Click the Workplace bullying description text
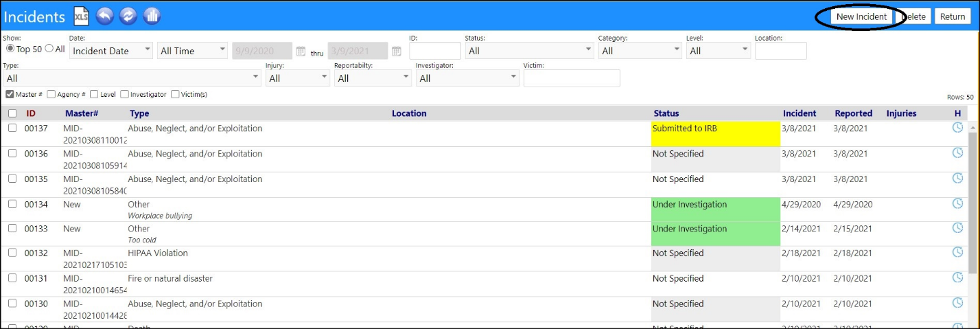The width and height of the screenshot is (980, 329). (x=160, y=216)
